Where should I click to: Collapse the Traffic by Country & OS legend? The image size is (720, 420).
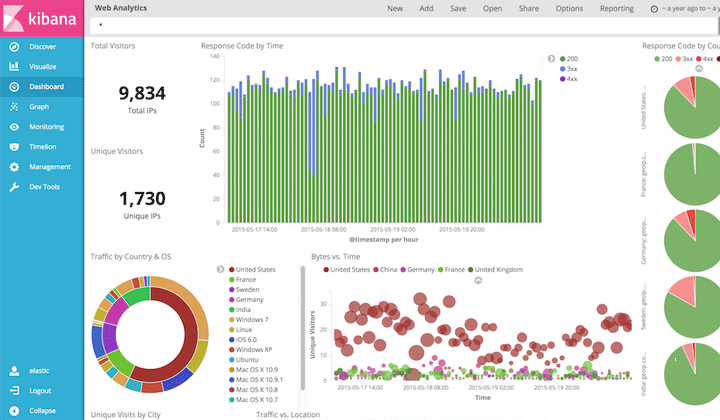point(220,269)
